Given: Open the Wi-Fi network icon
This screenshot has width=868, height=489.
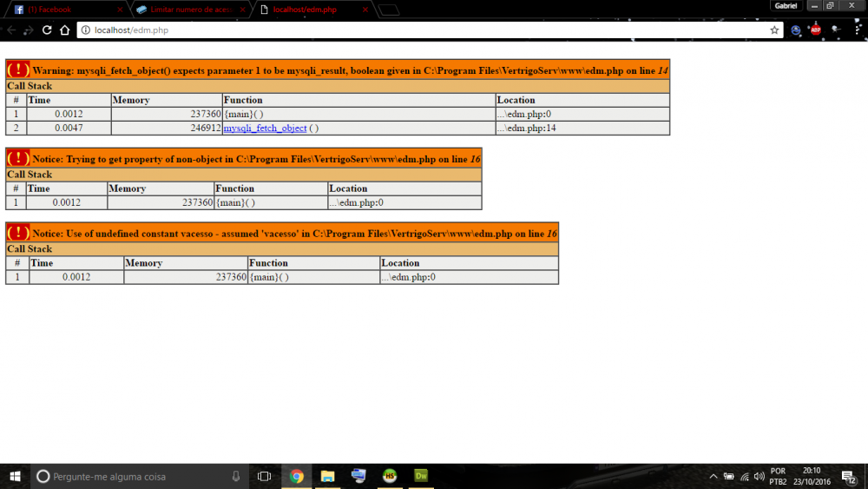Looking at the screenshot, I should (745, 476).
